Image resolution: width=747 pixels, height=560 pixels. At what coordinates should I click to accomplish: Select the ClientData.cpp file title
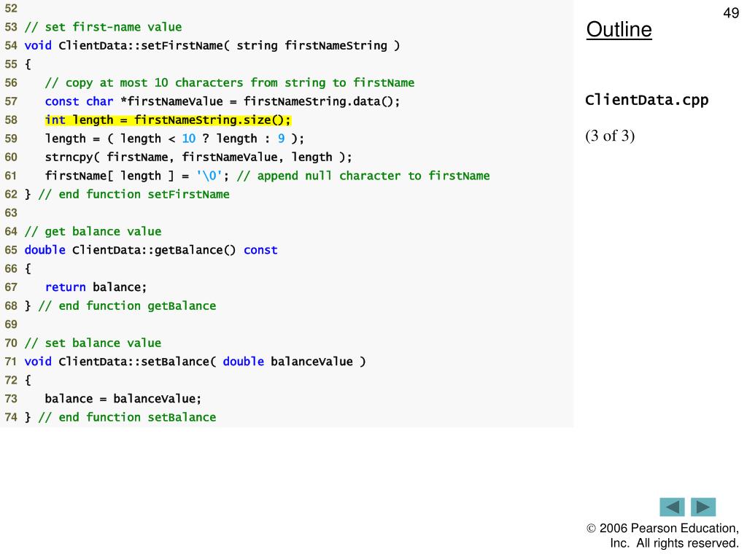point(646,100)
